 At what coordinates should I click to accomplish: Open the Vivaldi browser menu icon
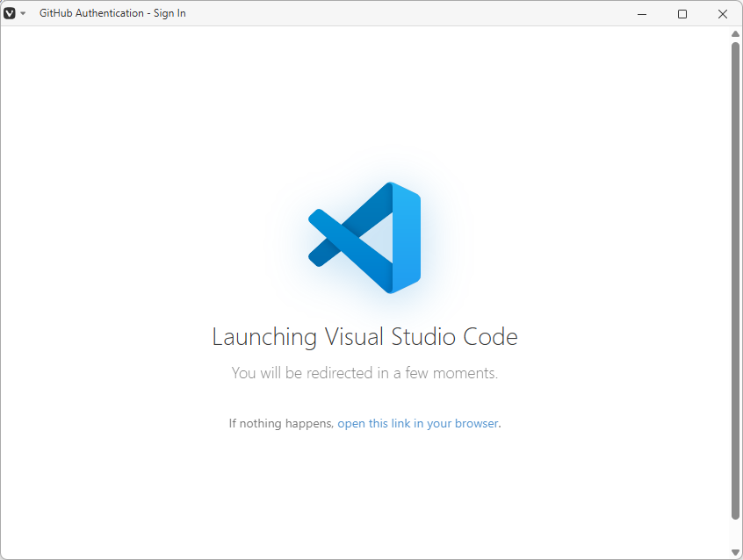[10, 13]
